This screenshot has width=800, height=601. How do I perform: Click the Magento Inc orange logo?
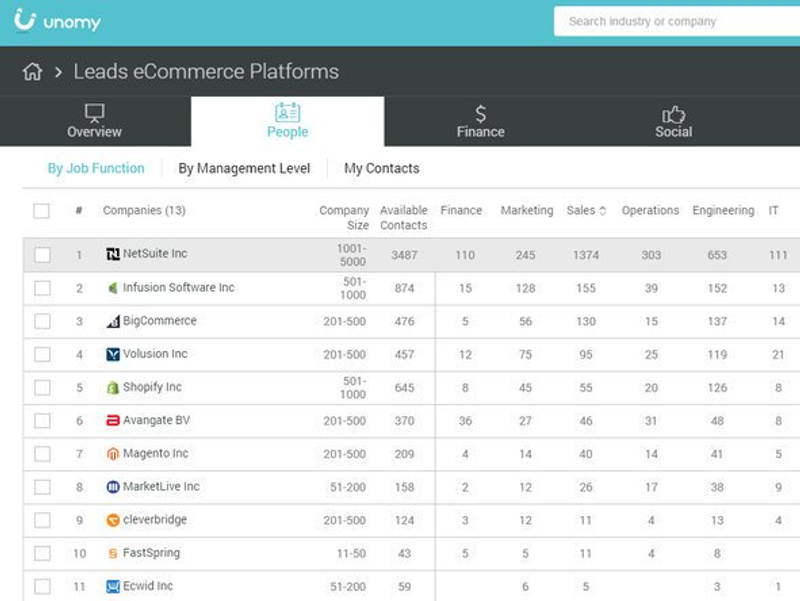pyautogui.click(x=113, y=454)
